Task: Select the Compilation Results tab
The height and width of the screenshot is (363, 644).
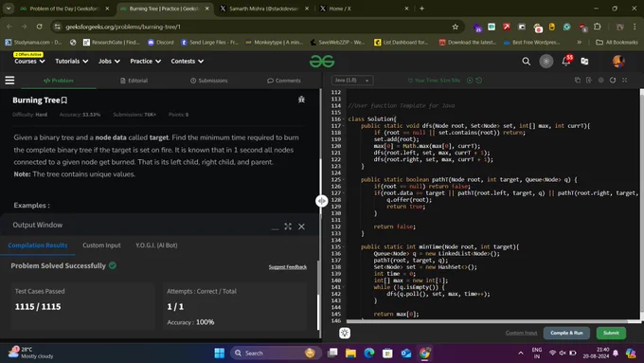Action: [37, 245]
